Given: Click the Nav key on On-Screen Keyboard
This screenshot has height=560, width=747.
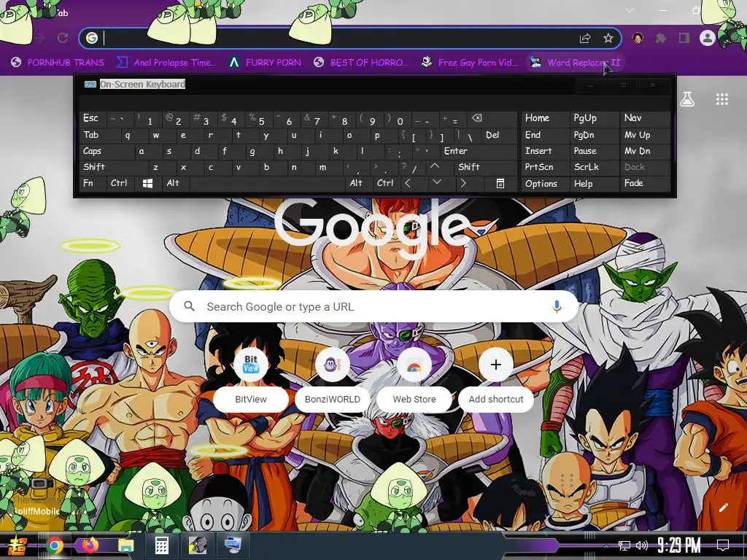Looking at the screenshot, I should [x=645, y=119].
